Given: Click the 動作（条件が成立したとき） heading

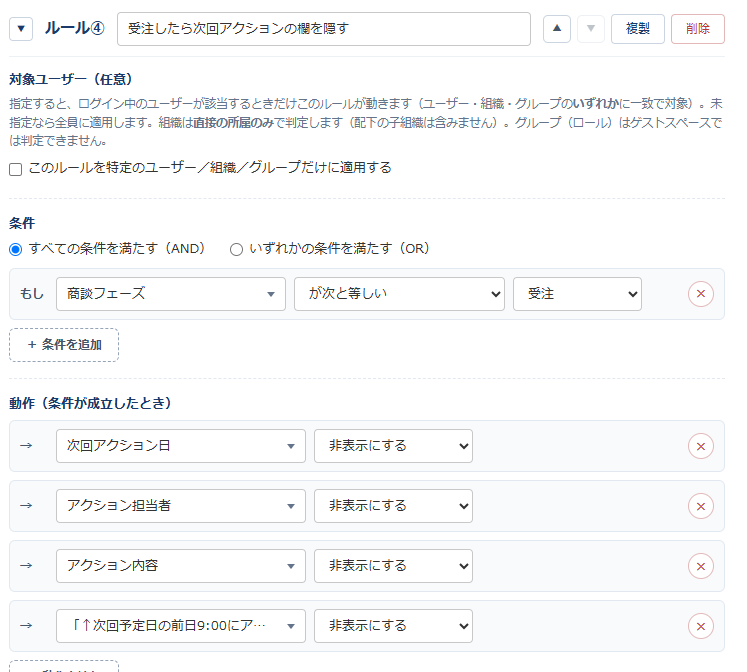Looking at the screenshot, I should coord(90,403).
